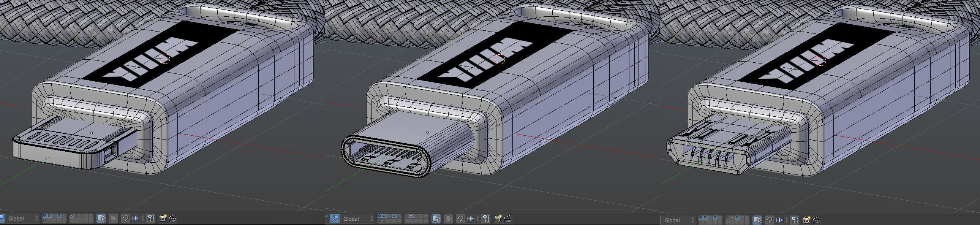Click 3D cursor on the USB-C cable housing

499,59
